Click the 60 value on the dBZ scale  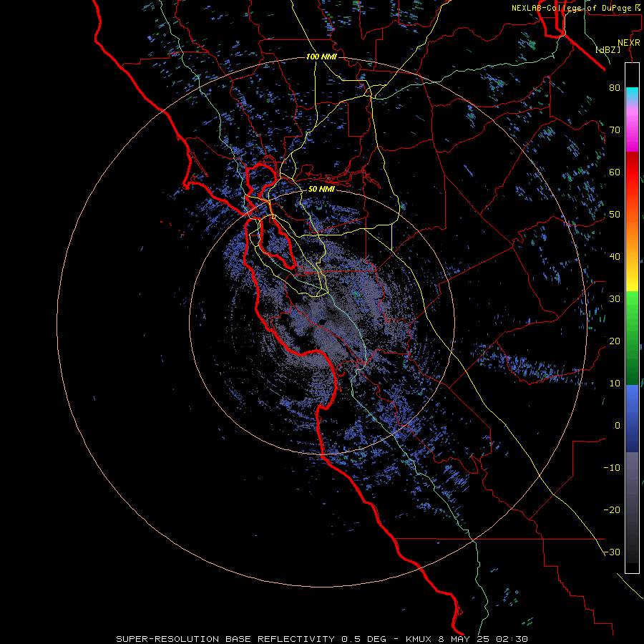[x=615, y=172]
